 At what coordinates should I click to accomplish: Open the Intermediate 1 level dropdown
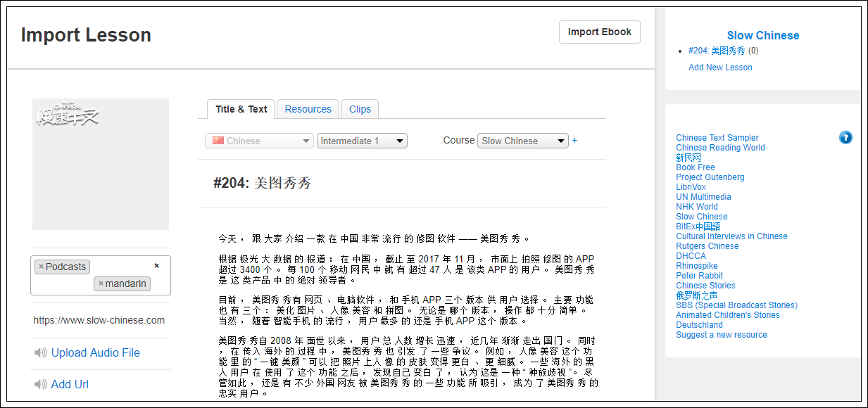pos(362,141)
